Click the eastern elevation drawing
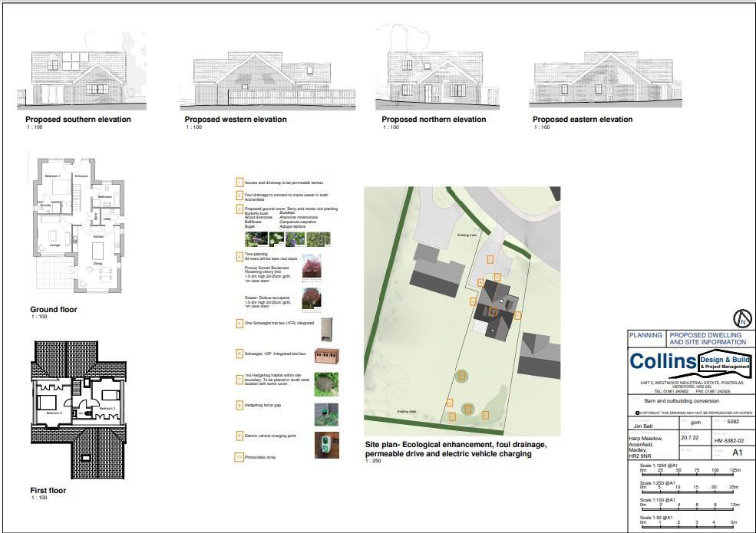Screen dimensions: 756x533 [606, 78]
